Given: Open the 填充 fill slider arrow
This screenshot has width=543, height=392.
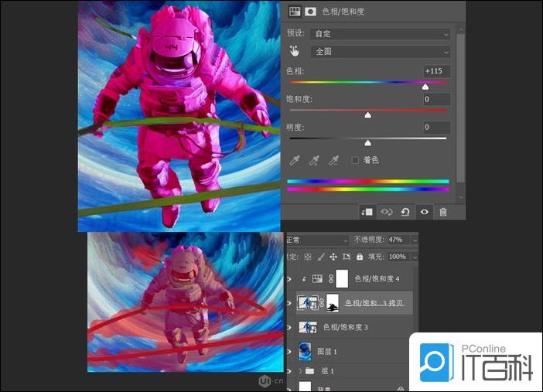Looking at the screenshot, I should pos(415,257).
